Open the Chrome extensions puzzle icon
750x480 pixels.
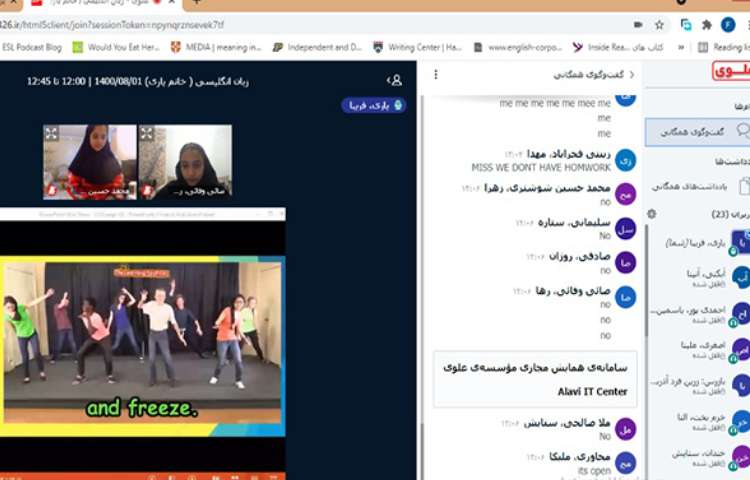(x=706, y=25)
